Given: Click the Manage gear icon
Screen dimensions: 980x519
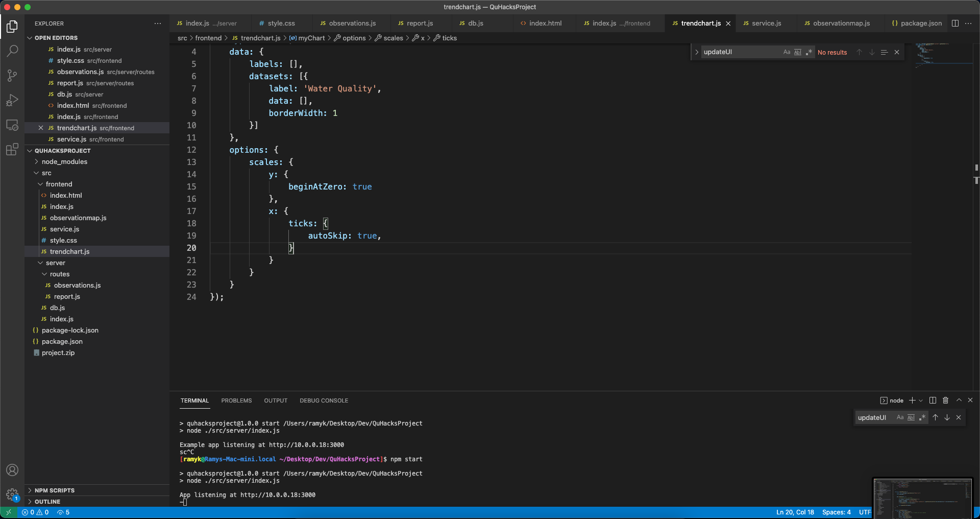Looking at the screenshot, I should (x=12, y=494).
